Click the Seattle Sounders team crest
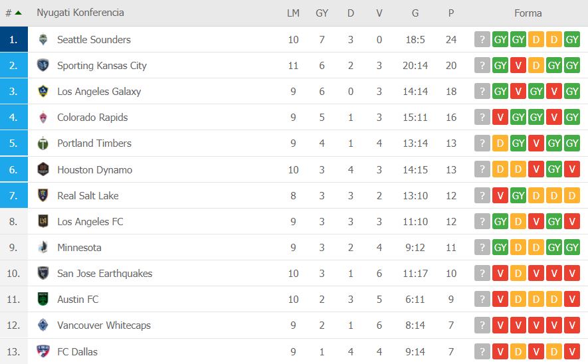This screenshot has width=588, height=364. [43, 39]
